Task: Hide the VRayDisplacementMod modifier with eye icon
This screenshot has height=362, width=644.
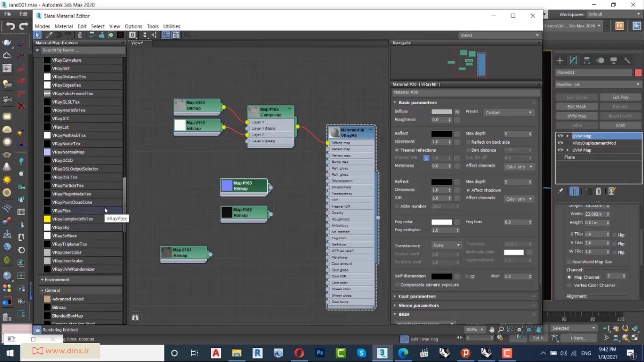Action: click(560, 143)
